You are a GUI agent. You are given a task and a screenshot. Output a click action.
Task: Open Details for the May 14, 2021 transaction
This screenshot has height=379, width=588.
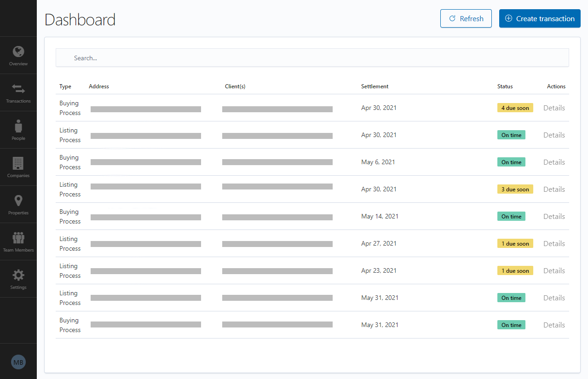tap(554, 216)
